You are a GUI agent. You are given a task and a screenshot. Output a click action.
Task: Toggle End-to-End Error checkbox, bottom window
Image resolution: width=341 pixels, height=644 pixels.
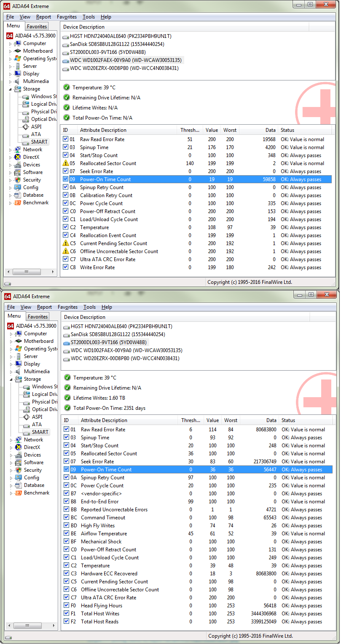point(66,502)
